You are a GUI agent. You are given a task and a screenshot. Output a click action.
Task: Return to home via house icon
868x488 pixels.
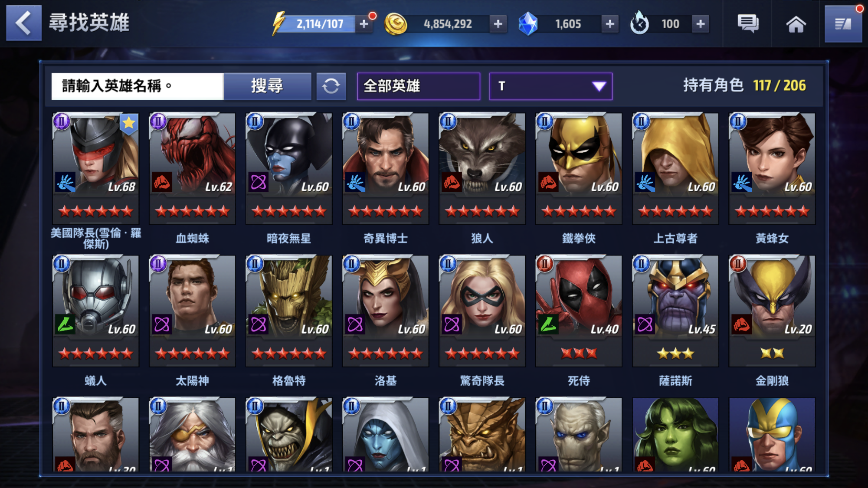click(x=796, y=24)
